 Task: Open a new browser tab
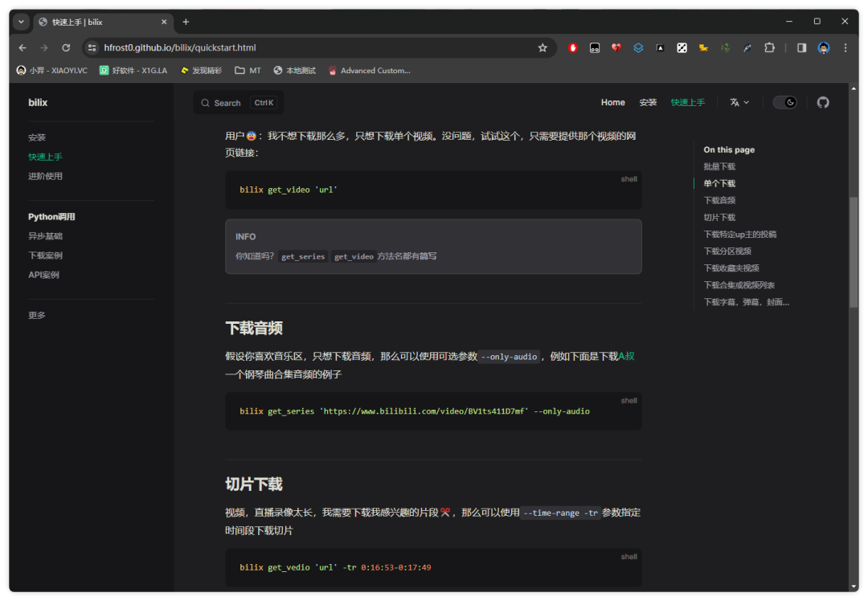186,22
